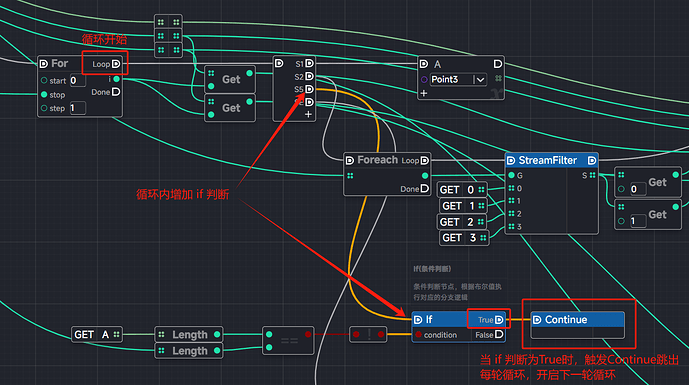Select the equals comparison node

pos(288,340)
